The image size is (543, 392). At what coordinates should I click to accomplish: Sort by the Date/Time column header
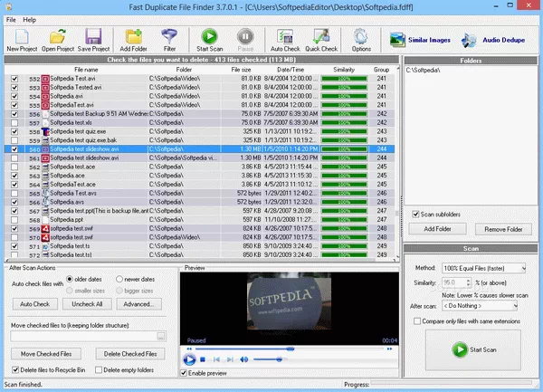tap(291, 70)
